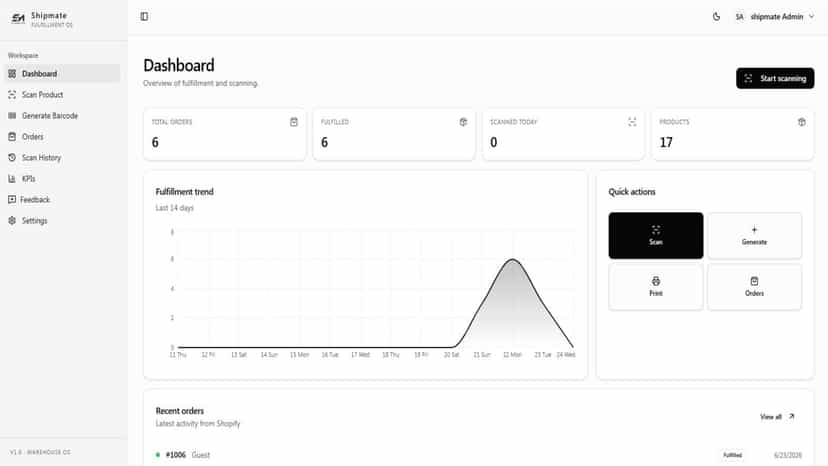Open the Feedback page
Image resolution: width=828 pixels, height=466 pixels.
point(62,200)
